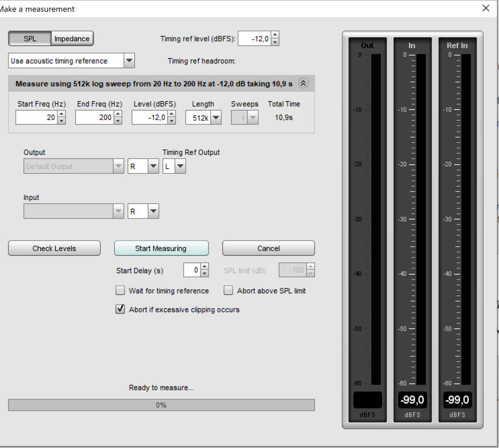Uncheck Abort if excessive clipping occurs
The image size is (499, 448).
coord(120,309)
